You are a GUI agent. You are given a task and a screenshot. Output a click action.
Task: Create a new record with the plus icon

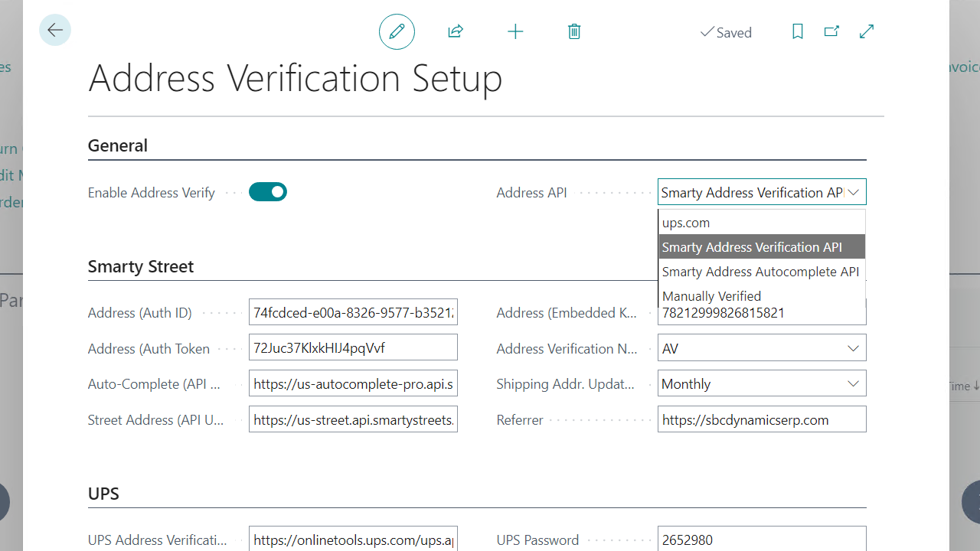coord(515,31)
